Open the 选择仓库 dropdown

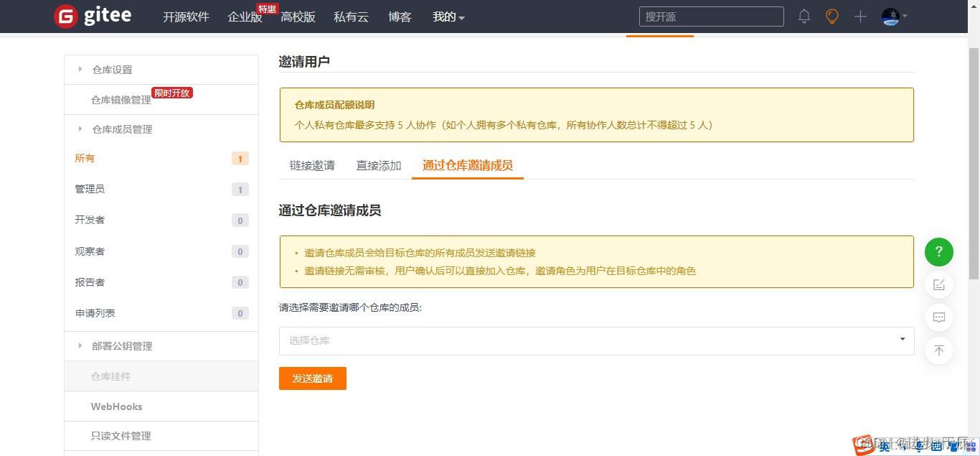(x=596, y=340)
